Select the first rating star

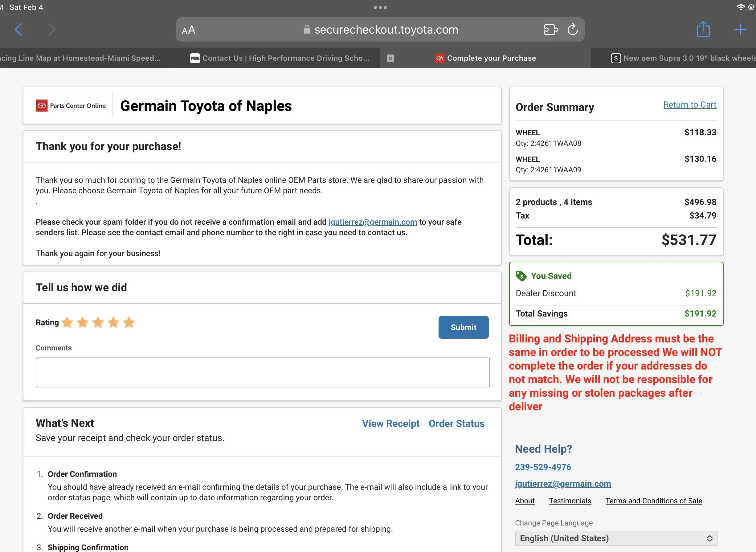pos(67,322)
